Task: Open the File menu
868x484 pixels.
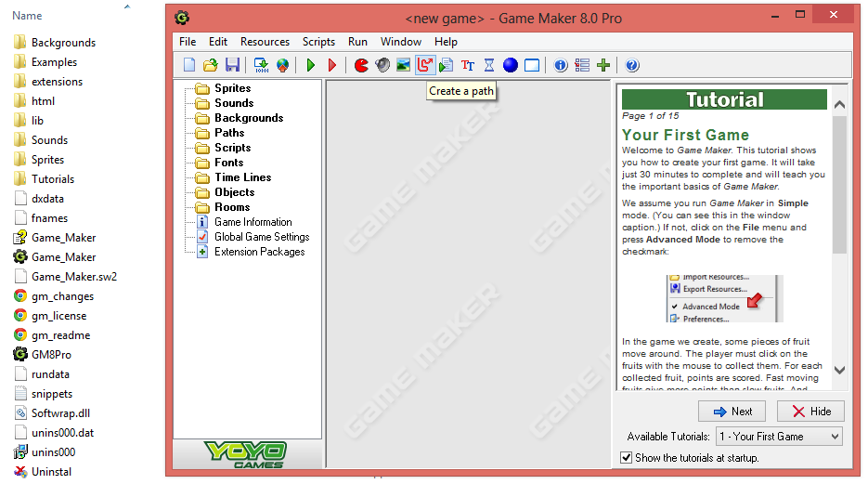Action: click(188, 42)
